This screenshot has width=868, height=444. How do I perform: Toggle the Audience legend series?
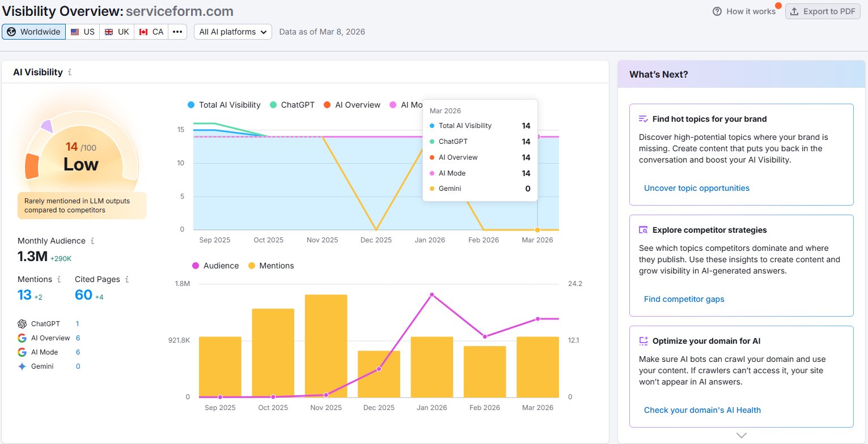click(x=215, y=266)
